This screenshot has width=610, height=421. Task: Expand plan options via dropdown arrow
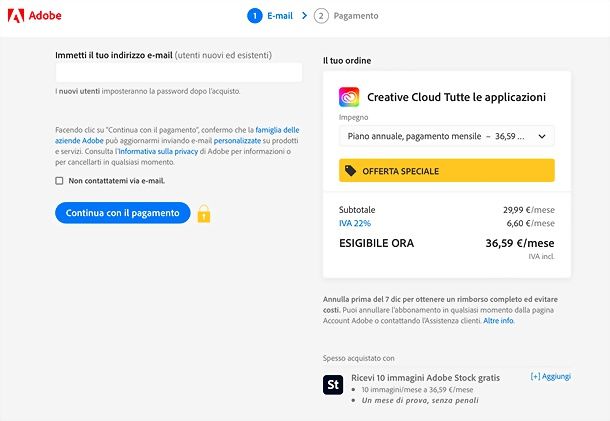tap(542, 136)
